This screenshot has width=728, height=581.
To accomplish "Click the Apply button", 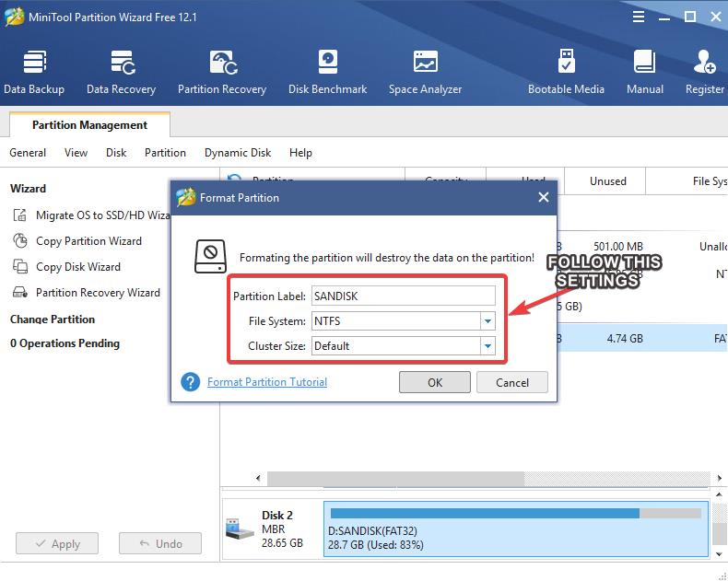I will pyautogui.click(x=57, y=543).
